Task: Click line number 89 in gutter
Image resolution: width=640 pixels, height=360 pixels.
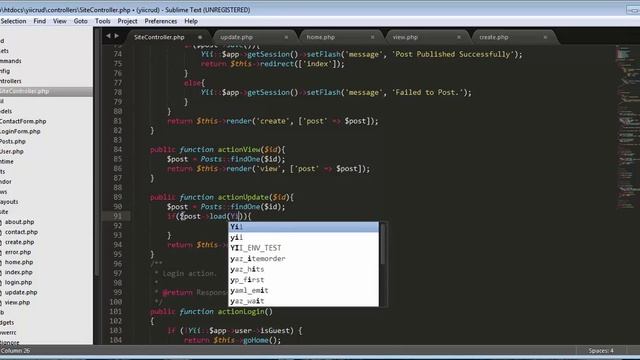Action: 118,197
